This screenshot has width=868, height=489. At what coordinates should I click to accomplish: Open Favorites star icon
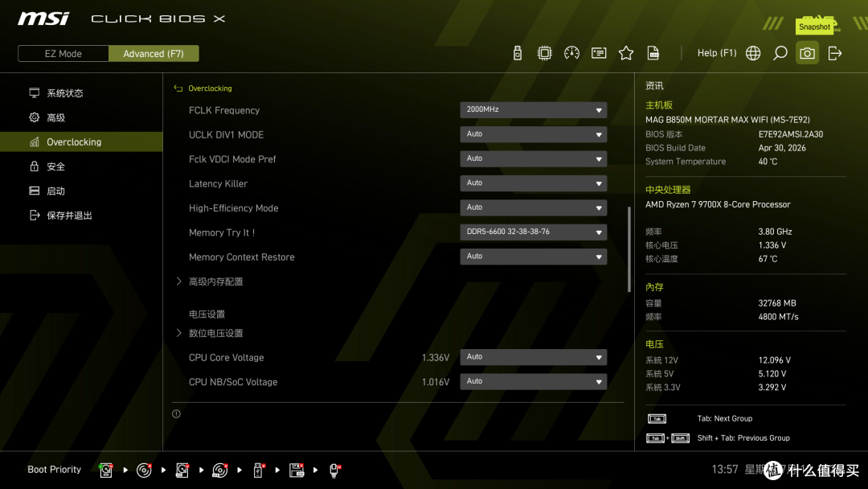coord(625,53)
